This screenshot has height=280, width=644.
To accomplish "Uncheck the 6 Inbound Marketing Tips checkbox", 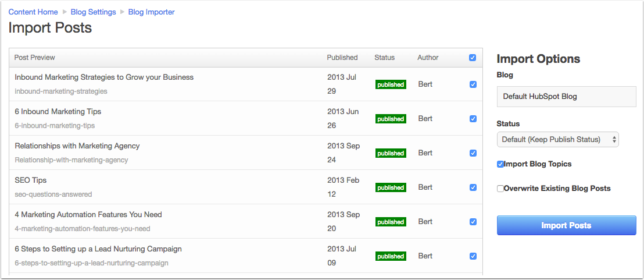I will tap(473, 119).
